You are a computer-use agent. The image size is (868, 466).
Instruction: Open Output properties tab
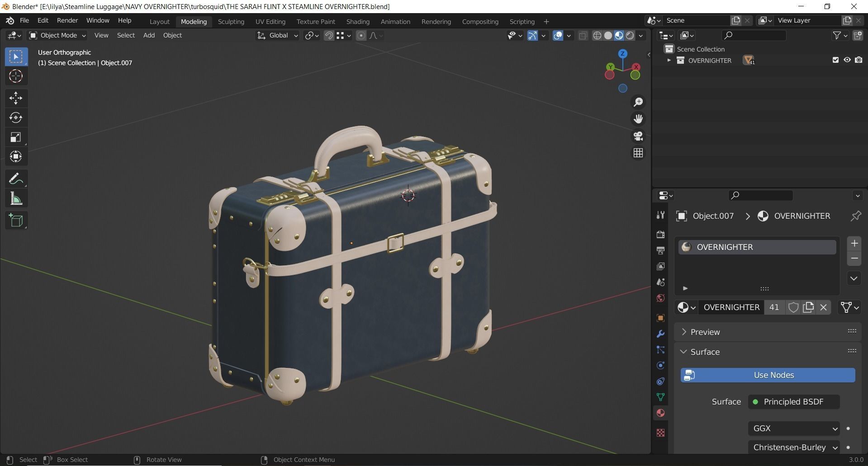660,250
